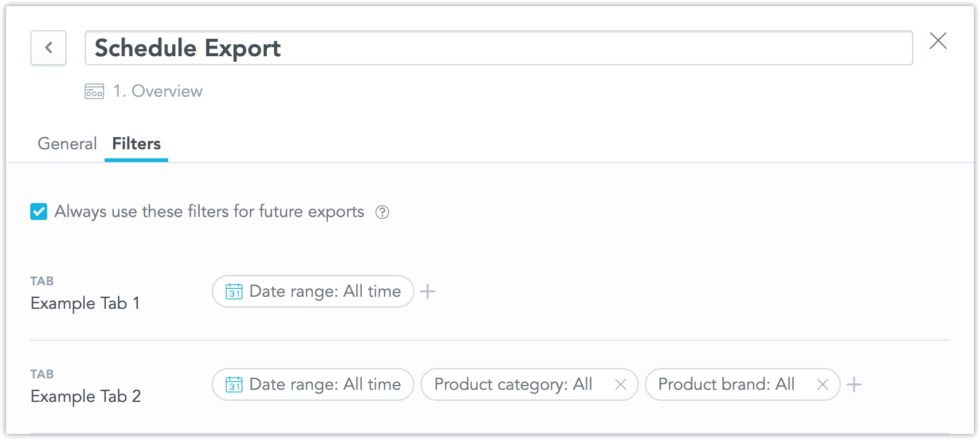Screen dimensions: 980x440
Task: Add a filter to Example Tab 1
Action: point(428,291)
